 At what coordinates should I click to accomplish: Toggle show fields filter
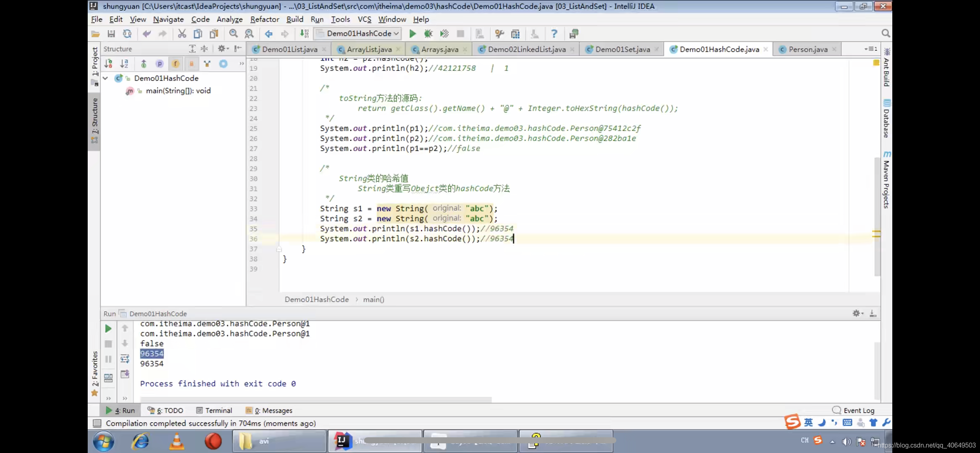(x=175, y=64)
